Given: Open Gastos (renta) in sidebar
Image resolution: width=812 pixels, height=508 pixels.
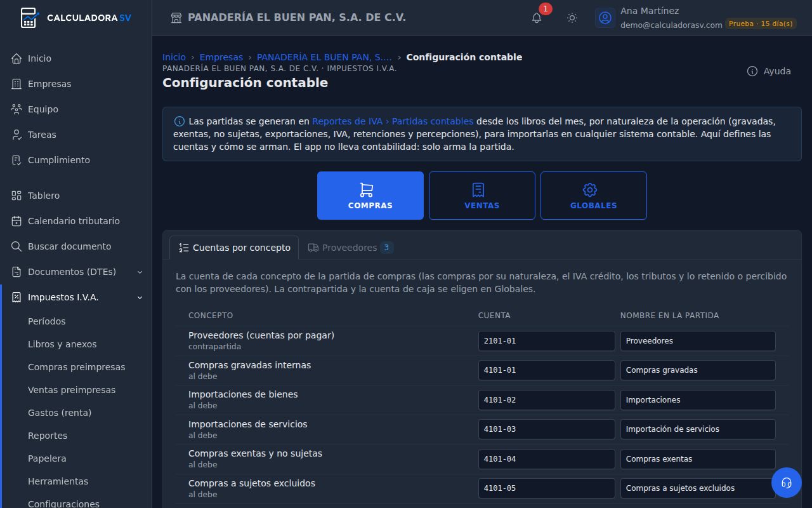Looking at the screenshot, I should click(x=60, y=413).
